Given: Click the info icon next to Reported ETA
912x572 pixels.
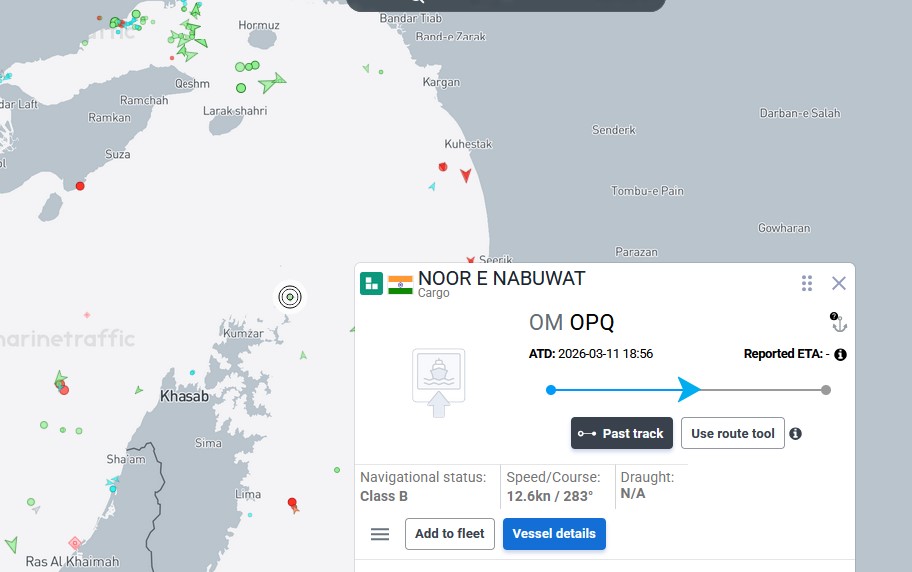Looking at the screenshot, I should (x=840, y=354).
